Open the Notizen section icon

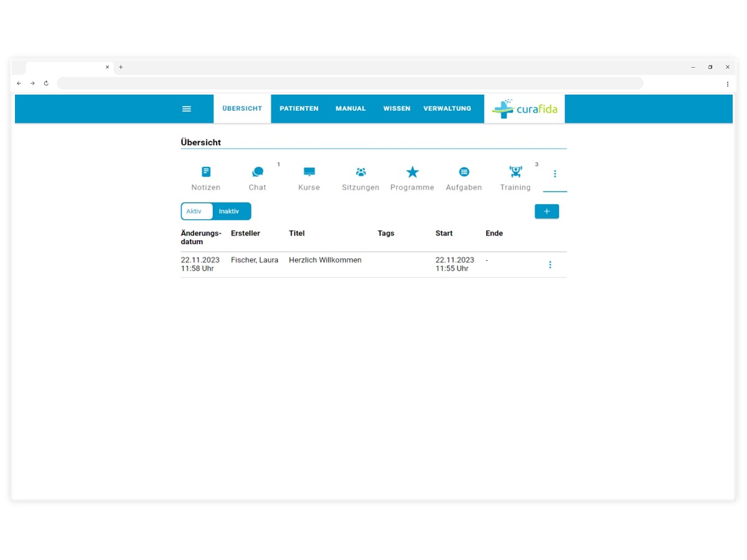point(206,172)
